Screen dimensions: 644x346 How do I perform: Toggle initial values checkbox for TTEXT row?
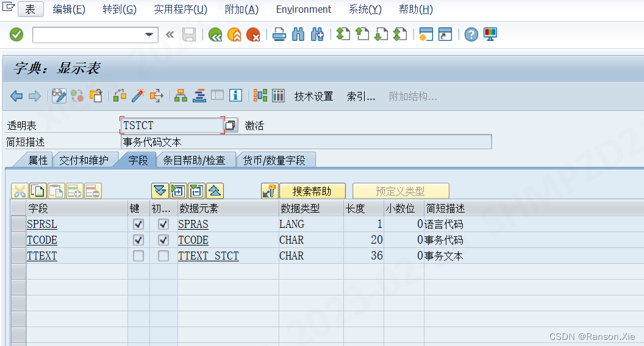(x=163, y=256)
